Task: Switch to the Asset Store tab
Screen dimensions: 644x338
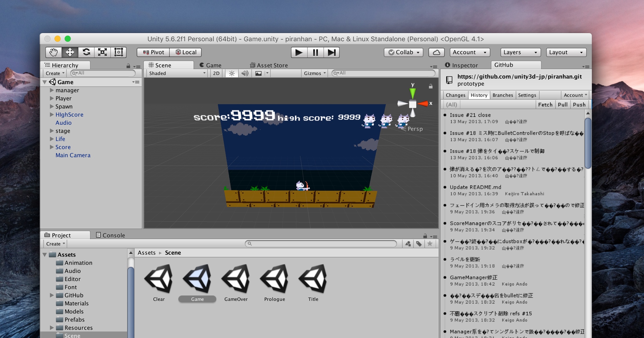Action: pyautogui.click(x=269, y=65)
